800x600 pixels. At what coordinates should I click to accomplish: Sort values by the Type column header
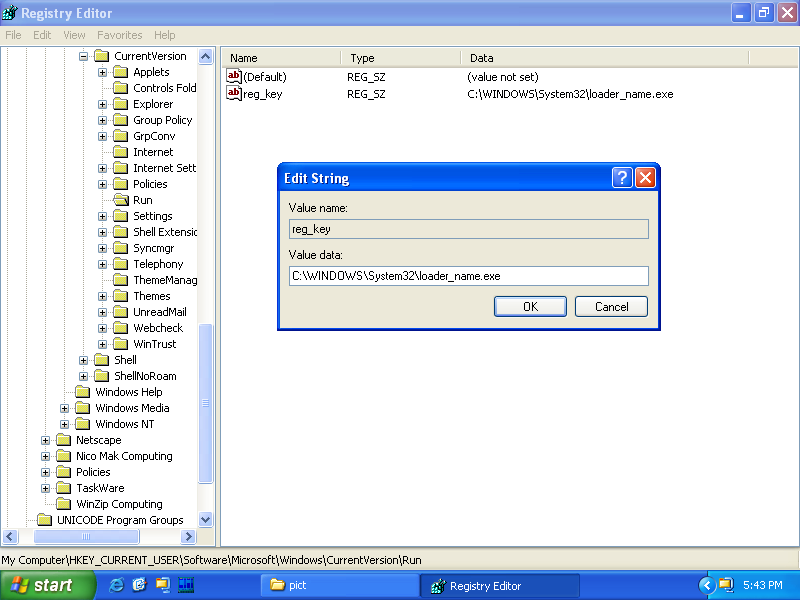point(402,58)
